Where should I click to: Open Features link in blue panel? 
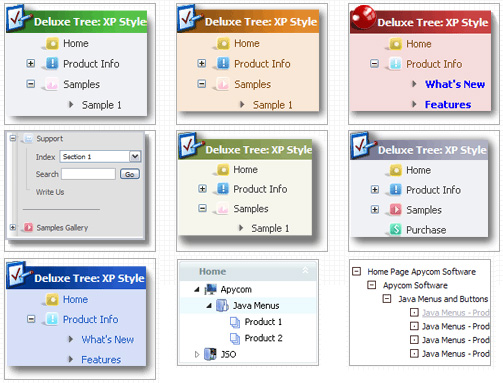tap(101, 360)
